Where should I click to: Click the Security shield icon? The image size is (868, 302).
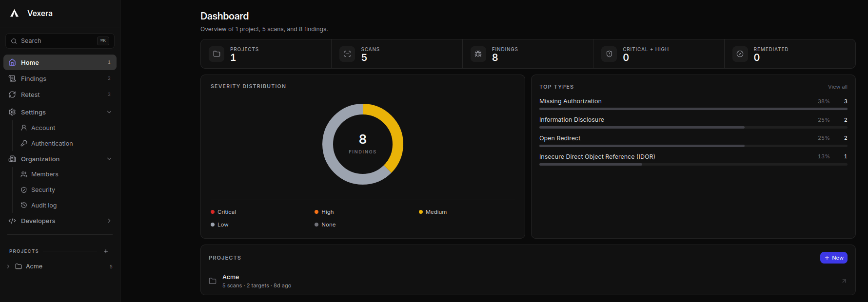tap(24, 189)
